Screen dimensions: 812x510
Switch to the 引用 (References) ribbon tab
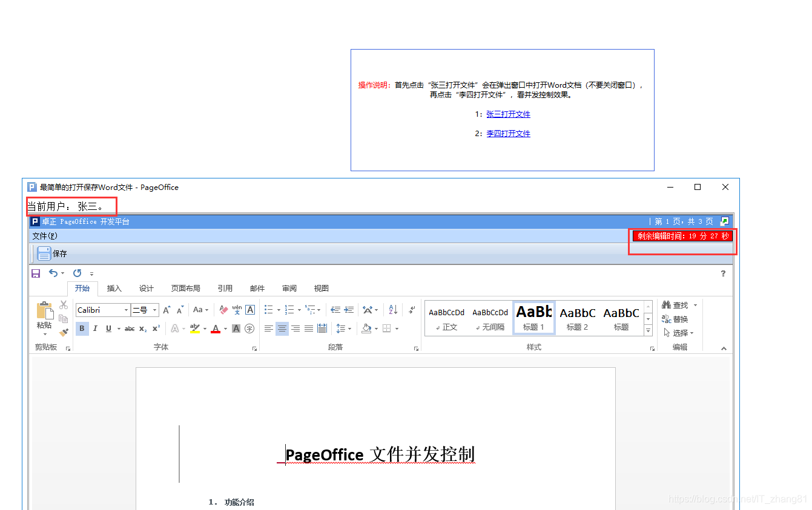[x=225, y=289]
